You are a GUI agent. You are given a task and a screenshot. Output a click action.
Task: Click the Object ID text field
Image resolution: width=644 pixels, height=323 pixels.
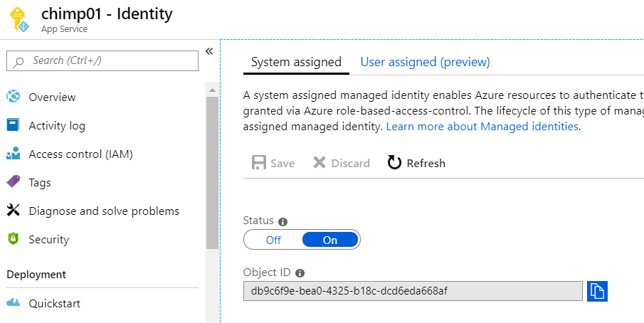pyautogui.click(x=412, y=291)
